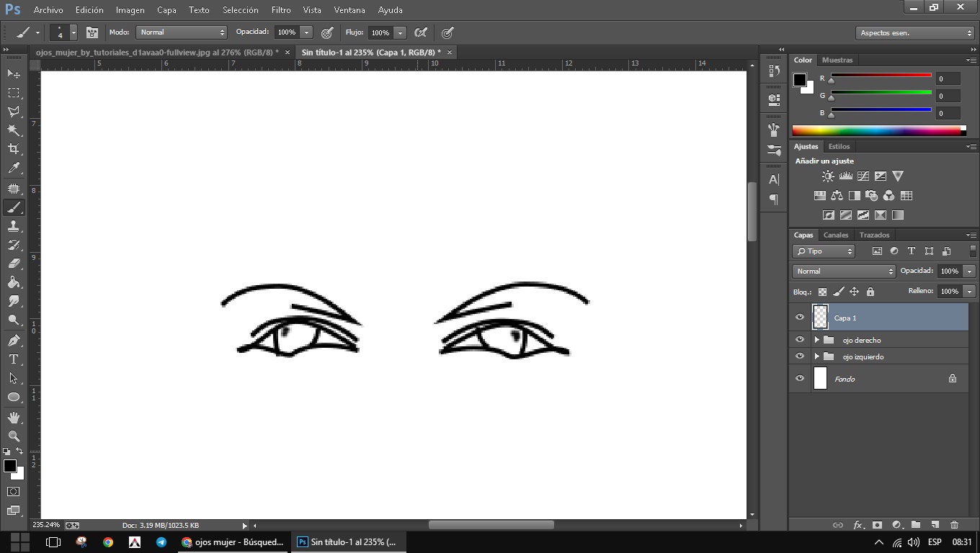The width and height of the screenshot is (980, 553).
Task: Add a Curves adjustment
Action: coord(863,176)
